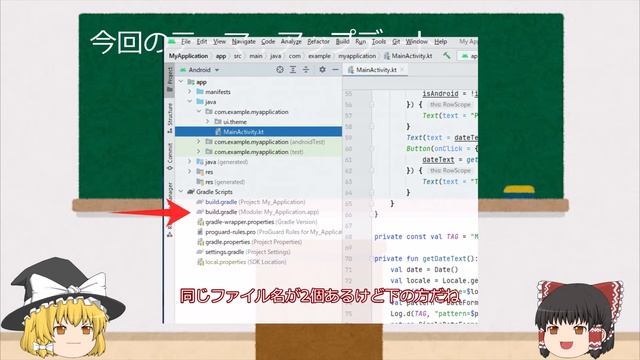This screenshot has height=360, width=640.
Task: Click the src breadcrumb segment
Action: click(238, 56)
